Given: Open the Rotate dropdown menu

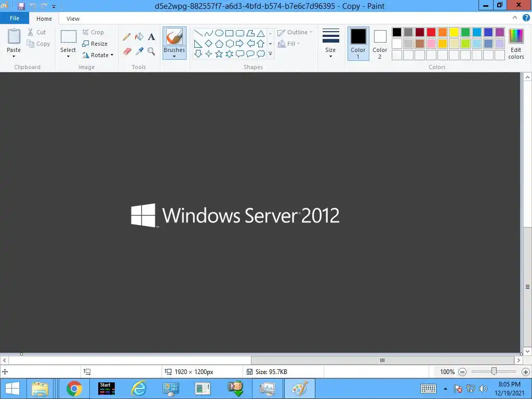Looking at the screenshot, I should [98, 55].
